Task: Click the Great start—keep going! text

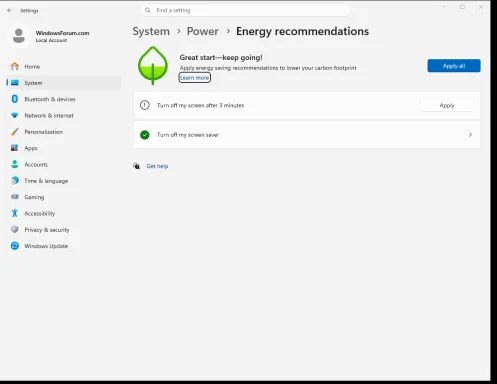Action: coord(221,57)
